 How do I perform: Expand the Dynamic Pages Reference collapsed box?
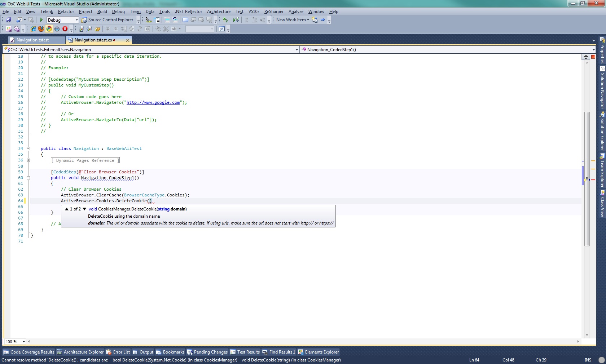(x=85, y=160)
